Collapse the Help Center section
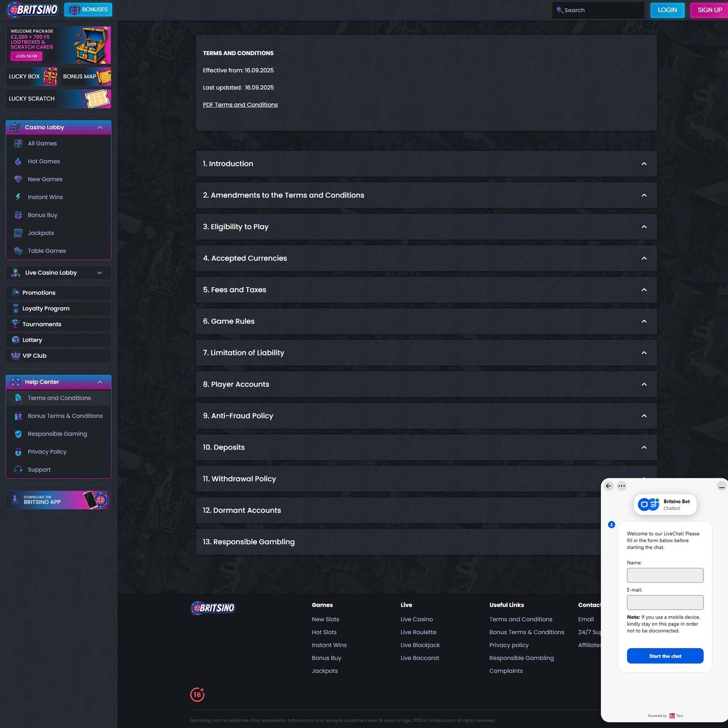728x728 pixels. (100, 382)
